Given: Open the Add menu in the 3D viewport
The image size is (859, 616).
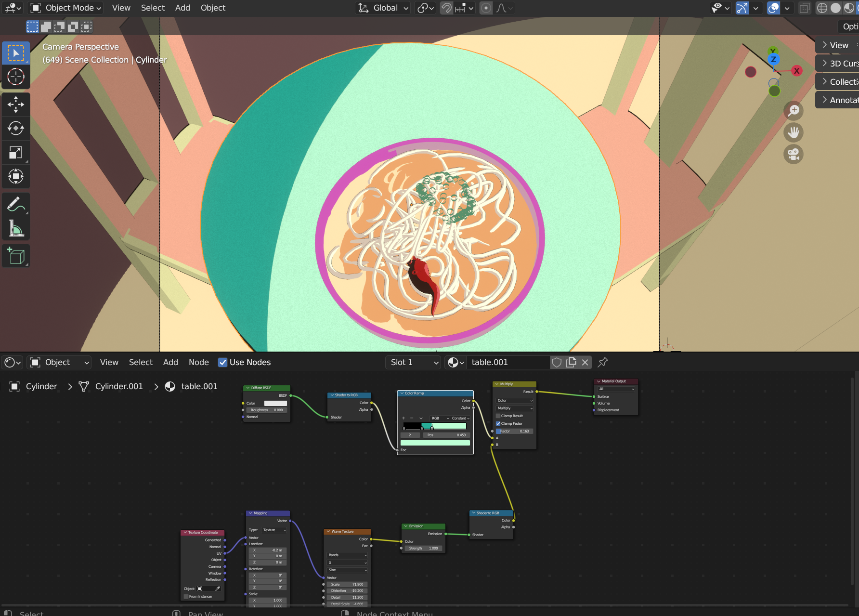Looking at the screenshot, I should point(182,8).
